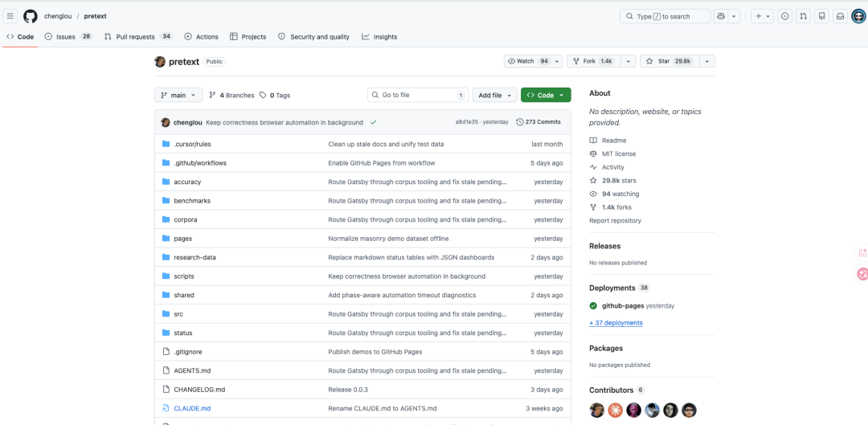Click the pink floating extension icon at right edge
The width and height of the screenshot is (868, 425).
[862, 273]
